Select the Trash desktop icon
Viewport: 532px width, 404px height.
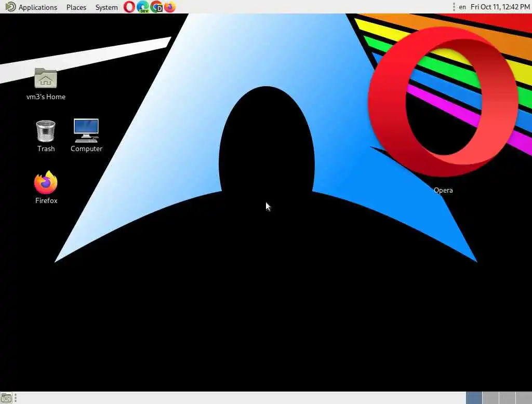[x=46, y=136]
